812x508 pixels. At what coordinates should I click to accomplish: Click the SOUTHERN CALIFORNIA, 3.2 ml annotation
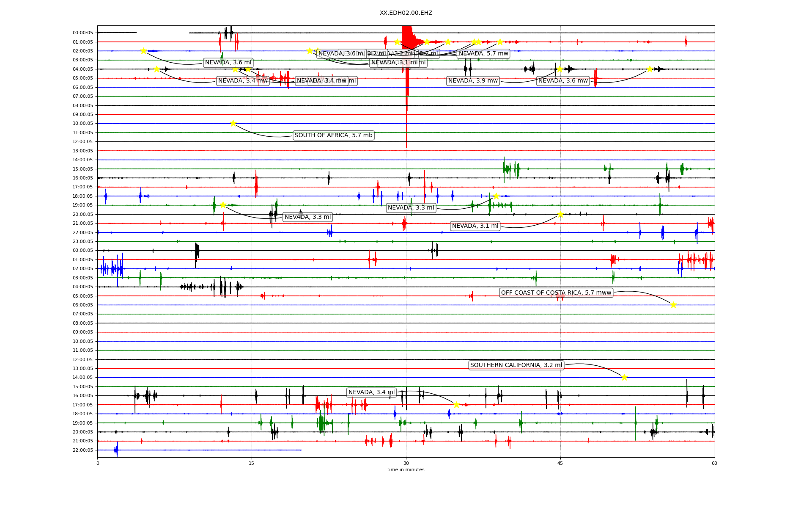(516, 365)
